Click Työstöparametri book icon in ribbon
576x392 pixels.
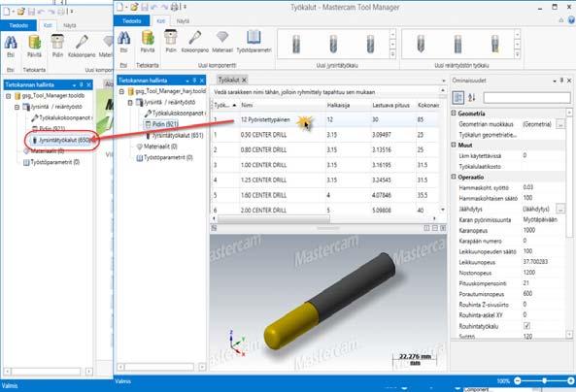click(x=254, y=38)
